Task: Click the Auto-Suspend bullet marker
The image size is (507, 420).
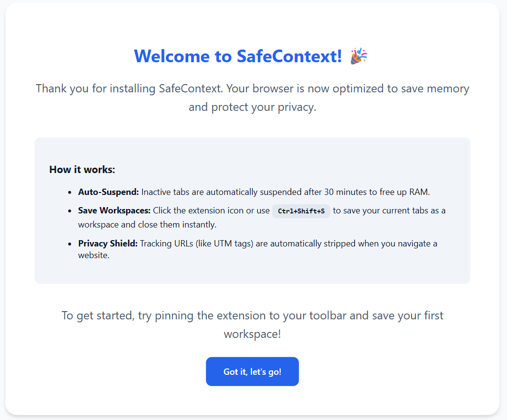Action: pos(70,192)
